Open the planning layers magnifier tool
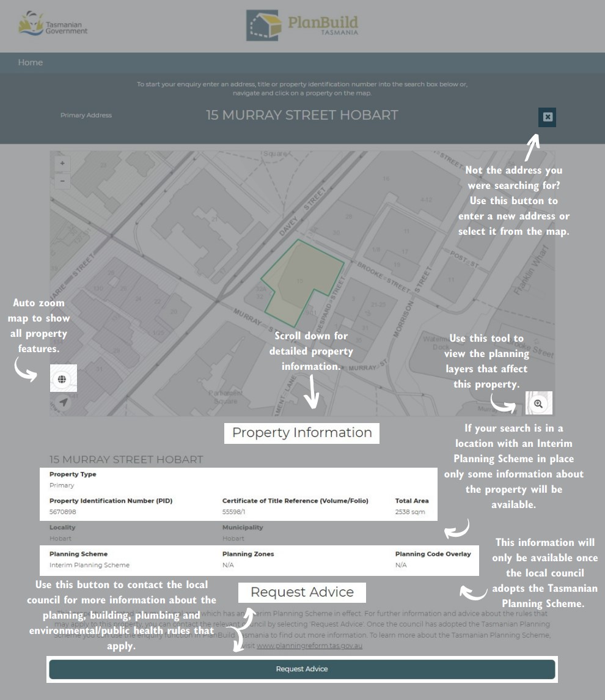Screen dimensions: 605x700 pyautogui.click(x=538, y=403)
